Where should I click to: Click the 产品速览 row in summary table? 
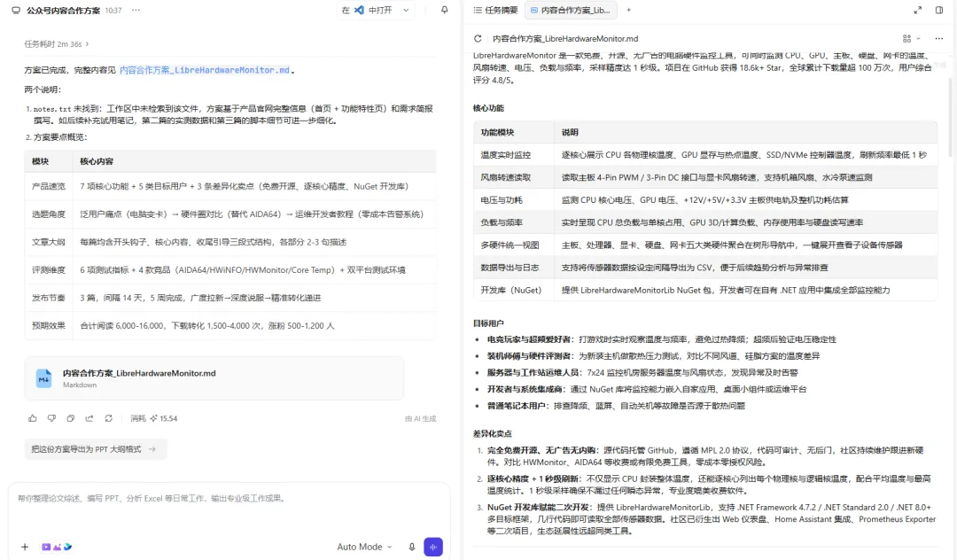[x=230, y=186]
